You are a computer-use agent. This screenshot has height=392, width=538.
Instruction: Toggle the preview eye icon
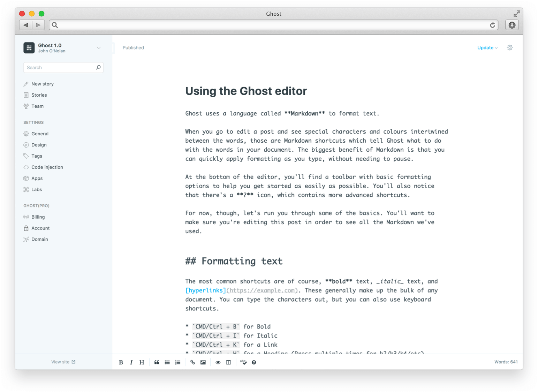(x=218, y=362)
